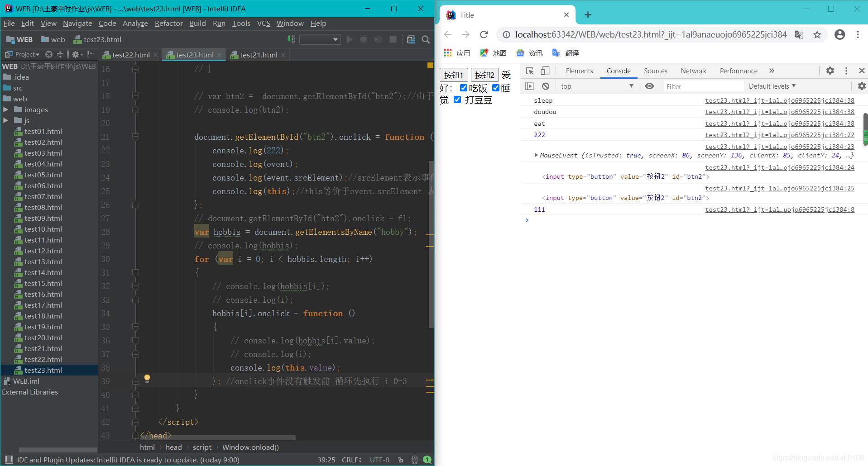Click the Chrome back arrow
The height and width of the screenshot is (466, 868).
pyautogui.click(x=447, y=34)
